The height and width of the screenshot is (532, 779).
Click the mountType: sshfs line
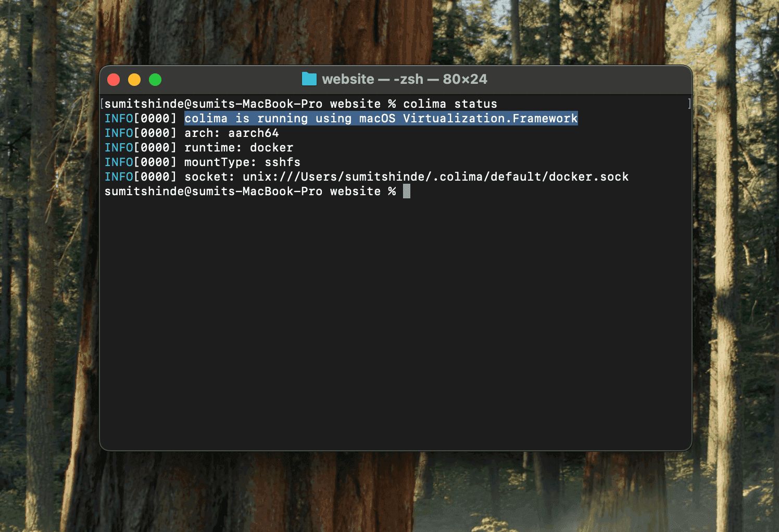[x=243, y=162]
